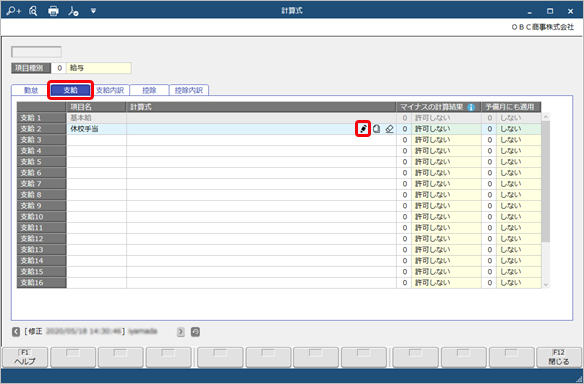The width and height of the screenshot is (584, 384).
Task: Click 許可しない in the 支給11 row
Action: [x=446, y=228]
